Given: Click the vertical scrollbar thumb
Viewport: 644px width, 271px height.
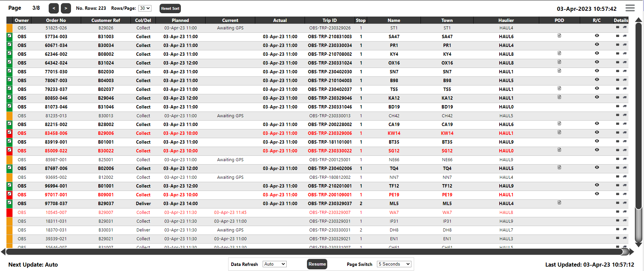Looking at the screenshot, I should click(638, 116).
